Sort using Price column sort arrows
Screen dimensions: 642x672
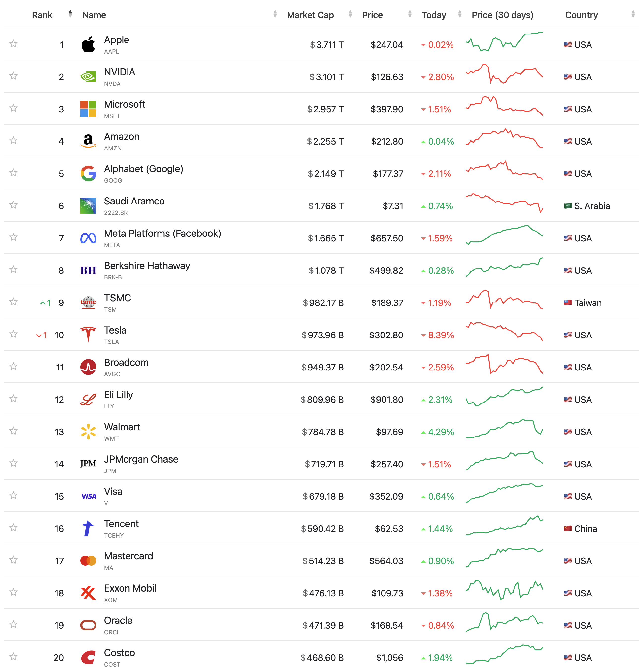(x=410, y=14)
